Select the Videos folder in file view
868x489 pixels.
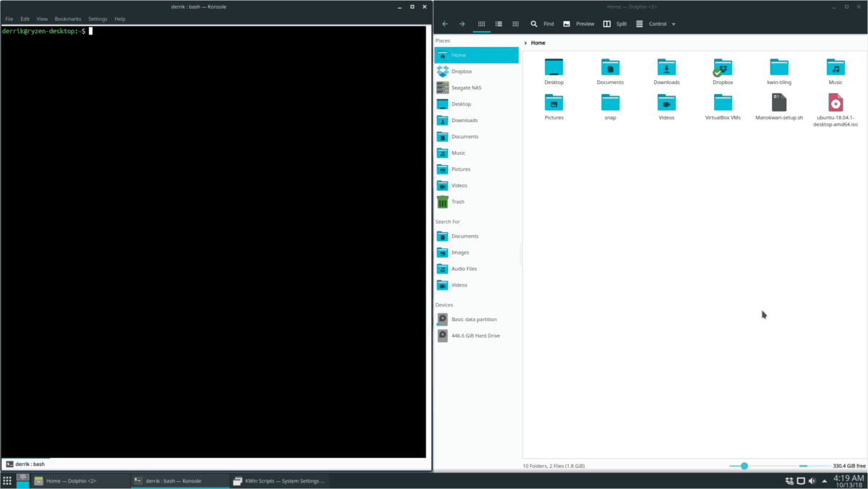(x=666, y=107)
